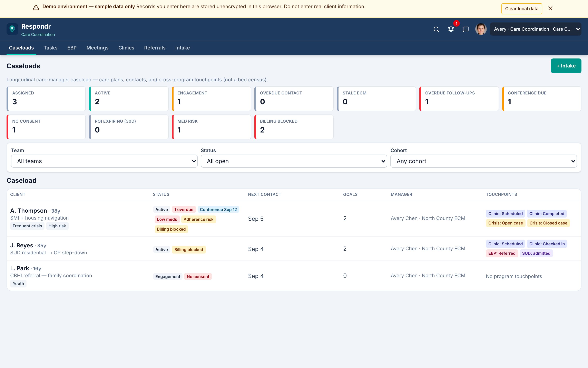Open the messages chat icon
The height and width of the screenshot is (368, 588).
[x=465, y=29]
